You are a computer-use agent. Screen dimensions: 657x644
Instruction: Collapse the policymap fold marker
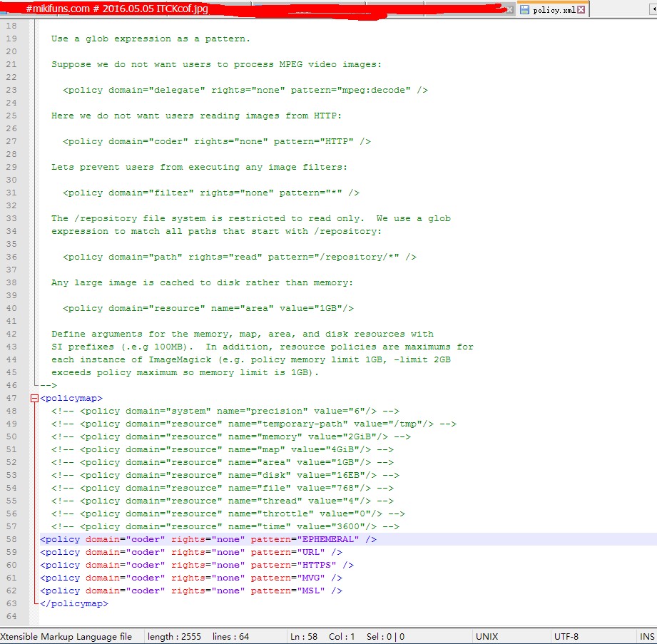coord(34,399)
